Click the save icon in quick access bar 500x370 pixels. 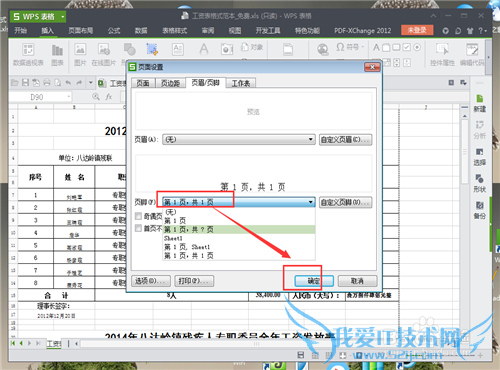25,82
